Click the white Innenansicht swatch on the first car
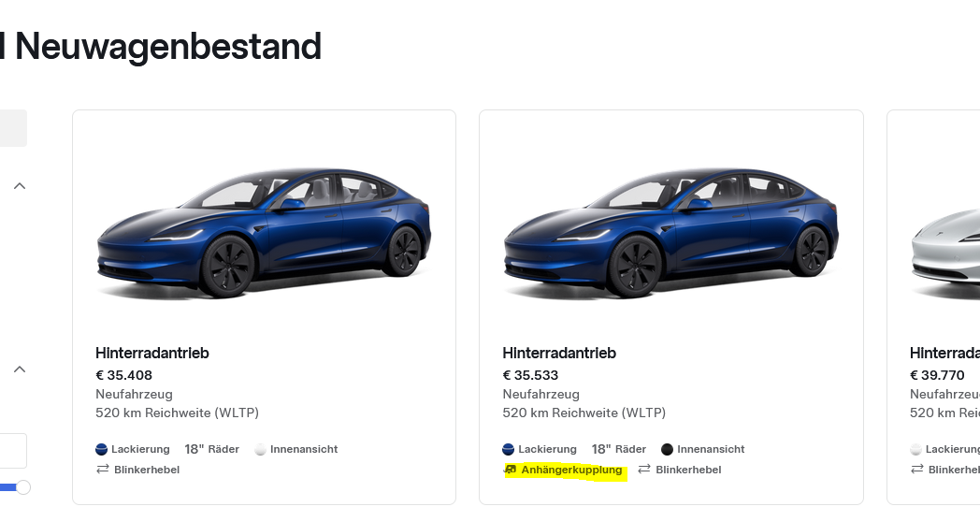This screenshot has width=980, height=507. click(260, 449)
